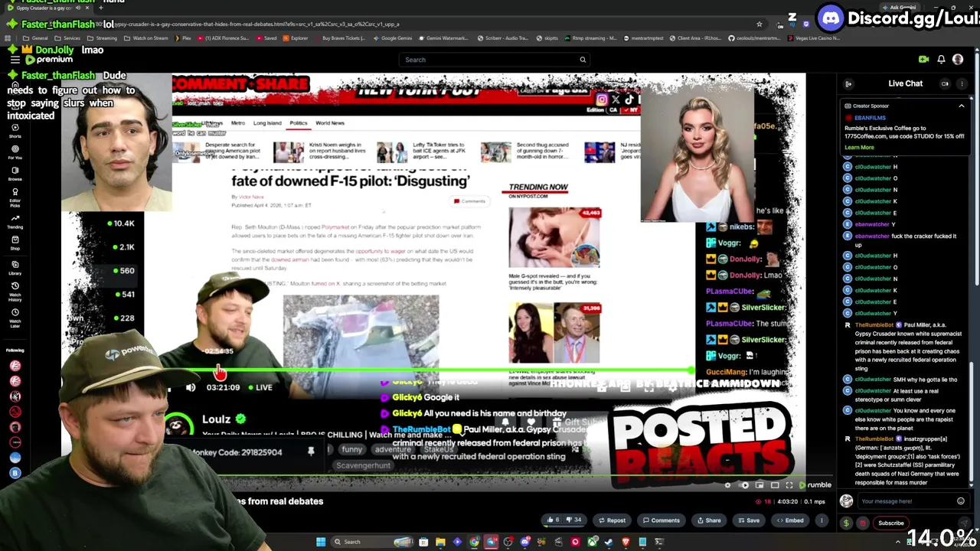Click Learn More in sponsor banner
Image resolution: width=980 pixels, height=551 pixels.
859,147
